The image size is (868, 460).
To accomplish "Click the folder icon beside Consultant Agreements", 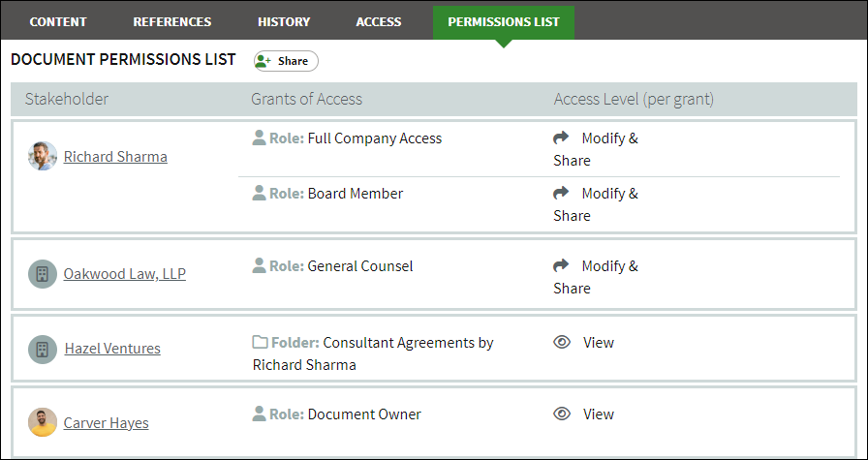I will (260, 342).
